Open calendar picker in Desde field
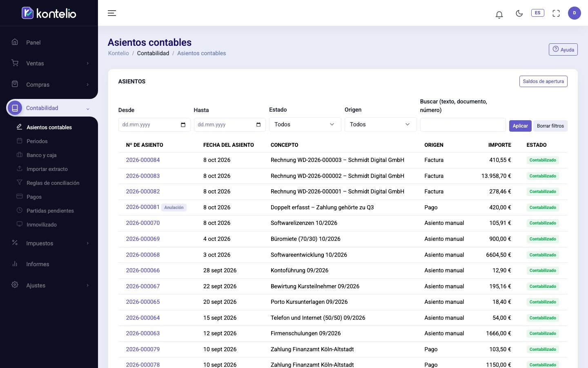This screenshot has height=368, width=588. point(183,125)
